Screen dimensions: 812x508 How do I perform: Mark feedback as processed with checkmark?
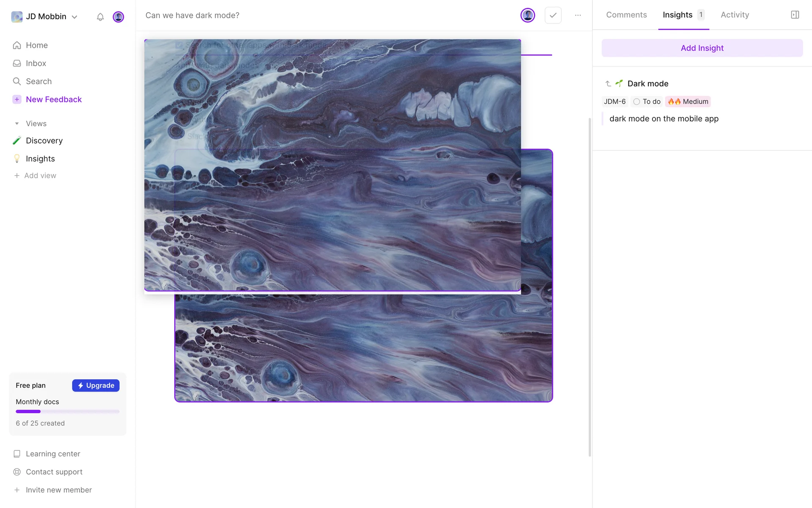pos(553,15)
